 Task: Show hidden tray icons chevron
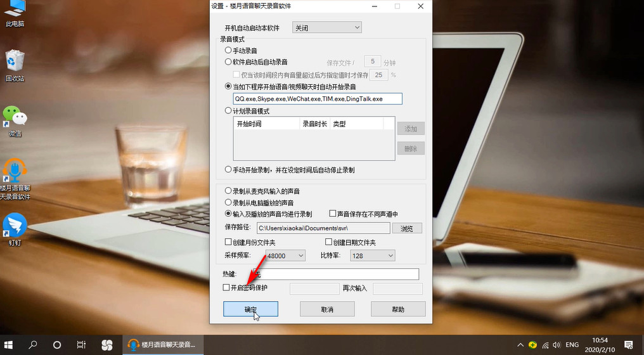point(520,345)
